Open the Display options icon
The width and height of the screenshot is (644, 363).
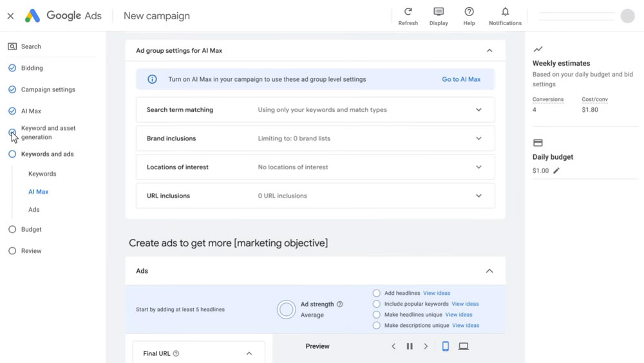click(x=439, y=12)
